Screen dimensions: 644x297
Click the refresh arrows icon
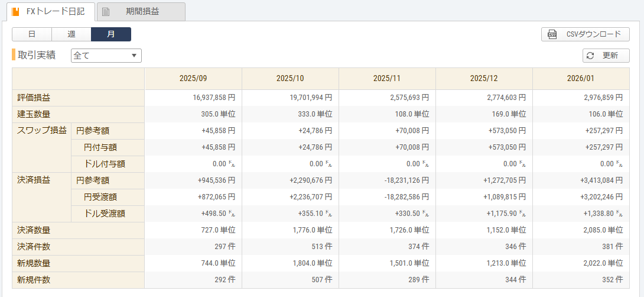click(x=590, y=56)
